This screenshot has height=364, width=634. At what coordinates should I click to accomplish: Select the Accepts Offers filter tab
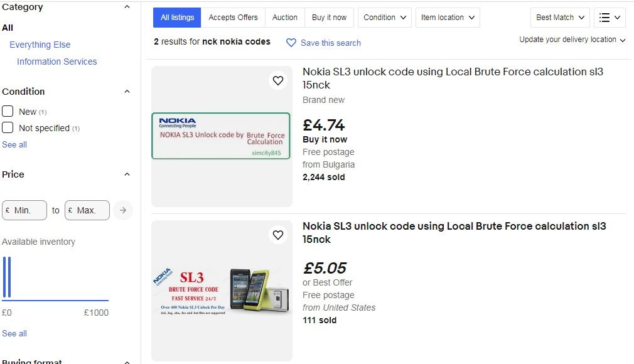pos(233,18)
